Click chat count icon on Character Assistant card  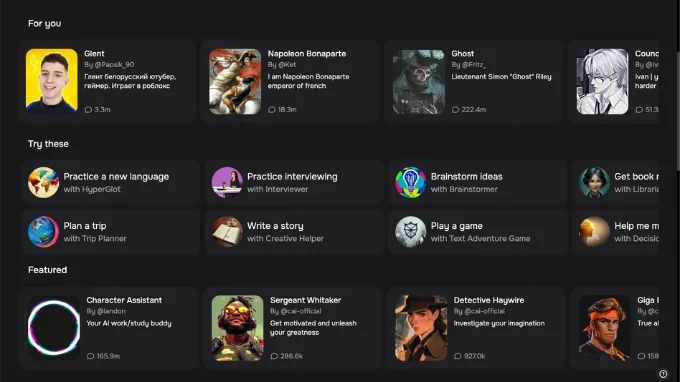pos(90,356)
